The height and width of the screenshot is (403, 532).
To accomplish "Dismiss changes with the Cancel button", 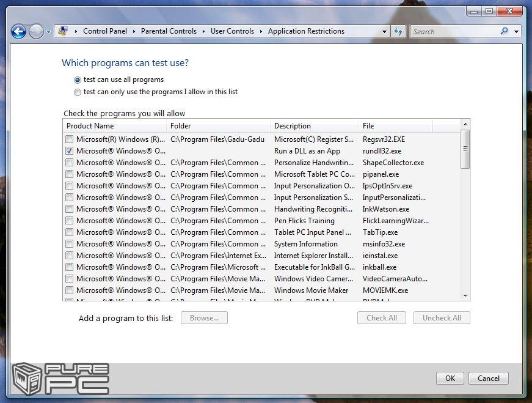I will coord(489,378).
